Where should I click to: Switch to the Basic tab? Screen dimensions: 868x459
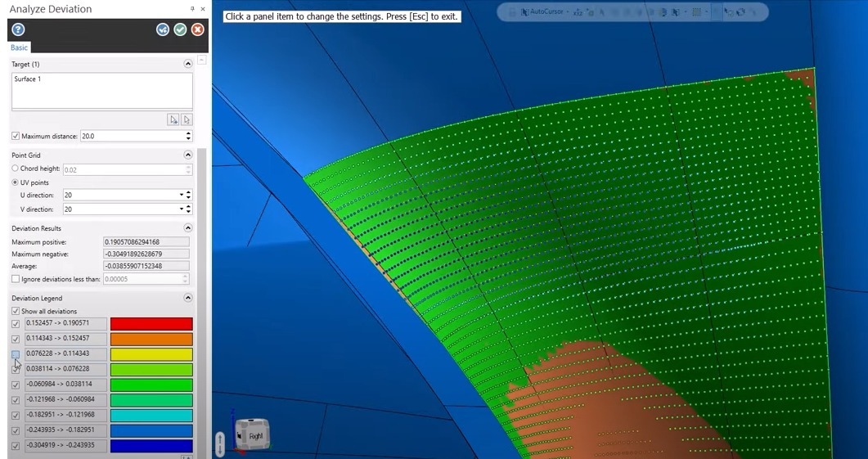19,47
